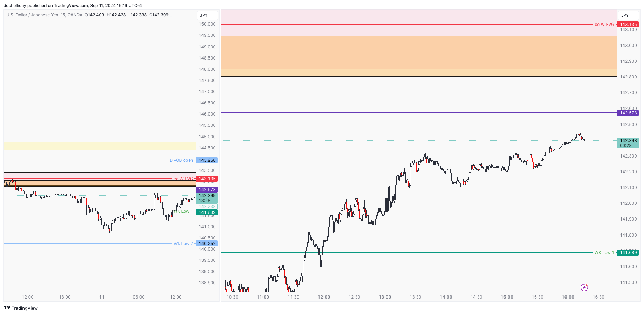Select the C142.399 close value in the legend
Screen dimensions: 644x314
[160, 15]
